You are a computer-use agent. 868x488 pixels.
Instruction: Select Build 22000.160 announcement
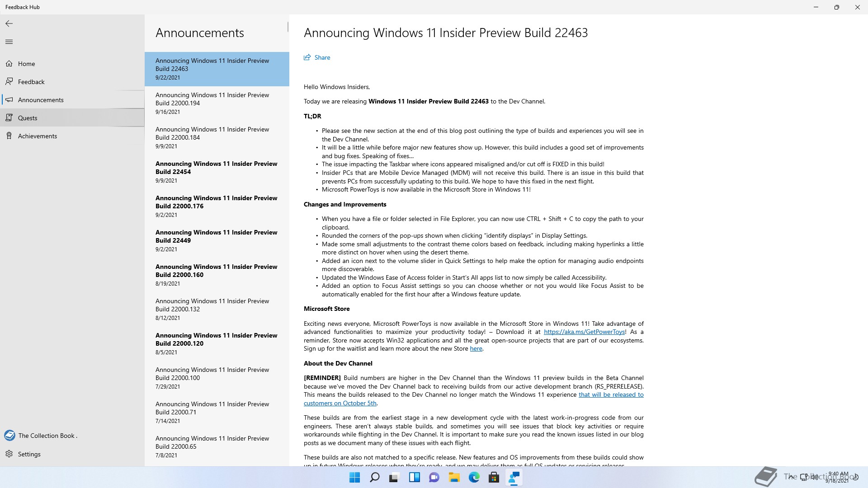217,275
